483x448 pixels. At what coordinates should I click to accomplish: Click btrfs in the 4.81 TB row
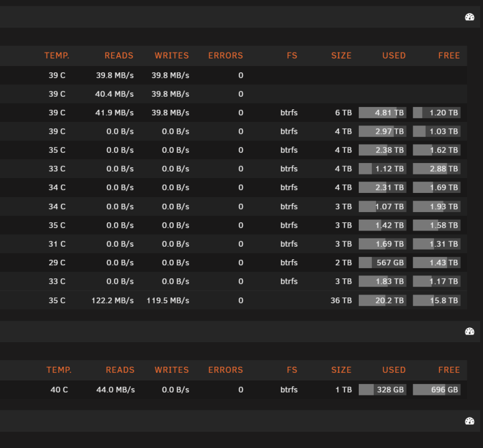click(x=289, y=113)
